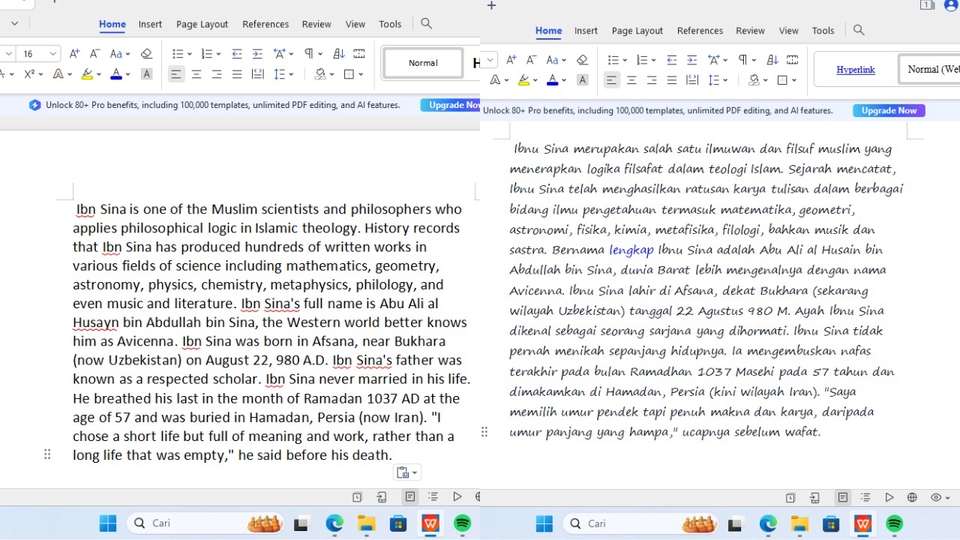This screenshot has width=960, height=540.
Task: Increase indent in left window
Action: pos(258,54)
